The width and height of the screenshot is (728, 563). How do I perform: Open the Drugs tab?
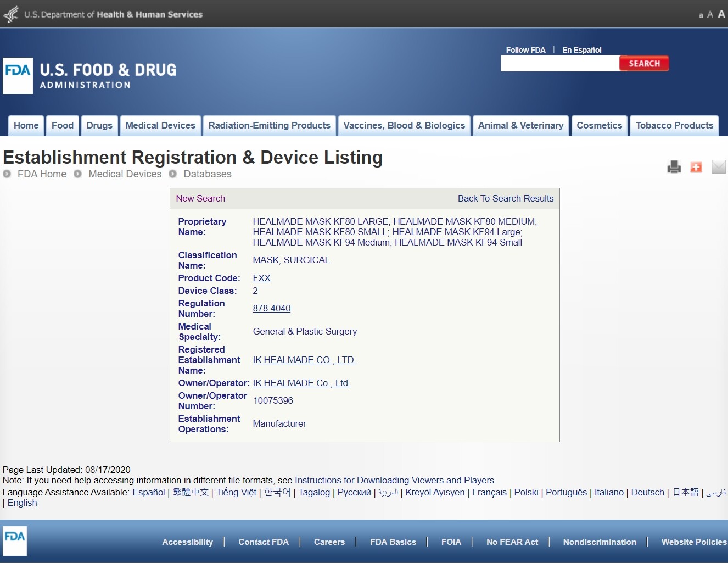point(99,126)
